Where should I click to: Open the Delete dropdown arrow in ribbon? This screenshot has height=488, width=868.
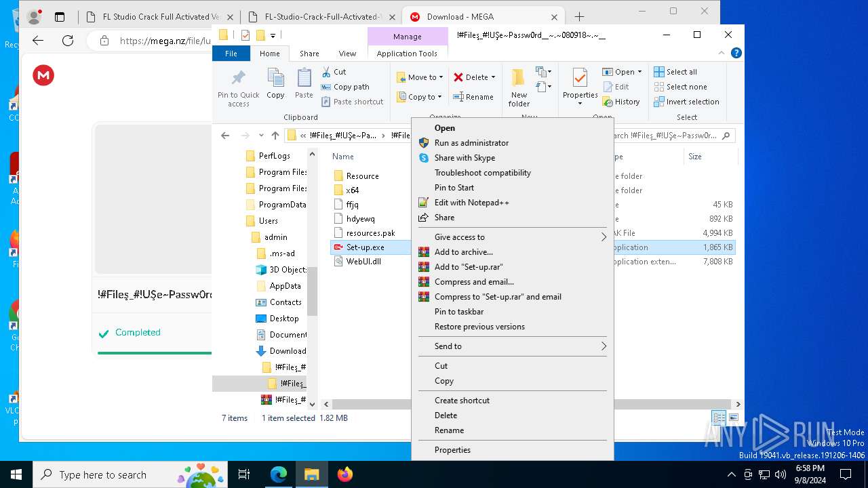(x=493, y=77)
